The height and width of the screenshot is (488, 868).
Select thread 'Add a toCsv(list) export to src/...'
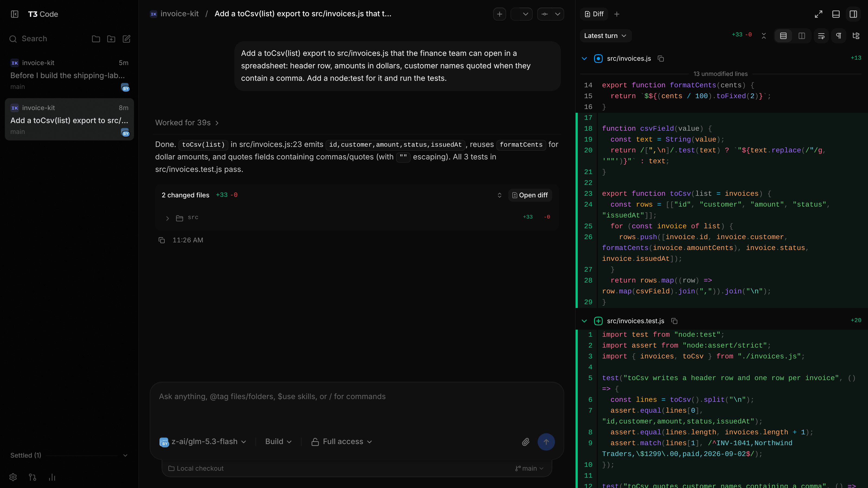(x=69, y=120)
